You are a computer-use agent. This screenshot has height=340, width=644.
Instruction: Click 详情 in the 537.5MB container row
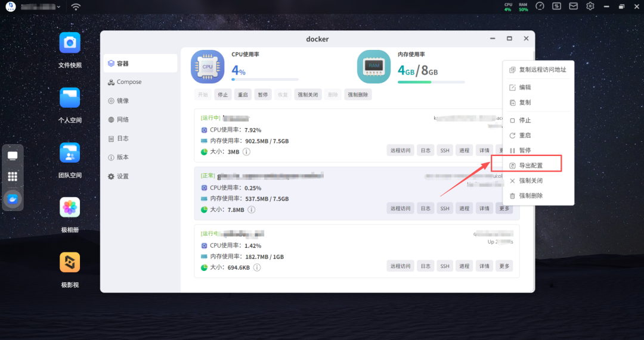click(484, 208)
